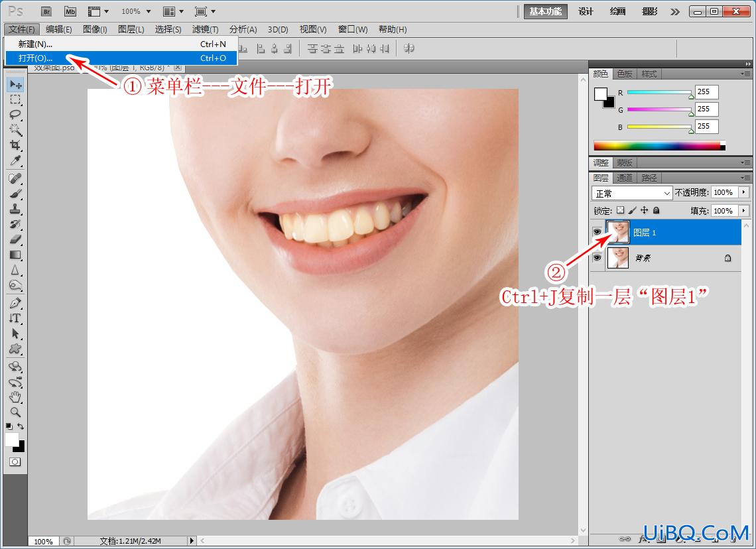Select the Hand tool
This screenshot has width=756, height=549.
[x=15, y=397]
